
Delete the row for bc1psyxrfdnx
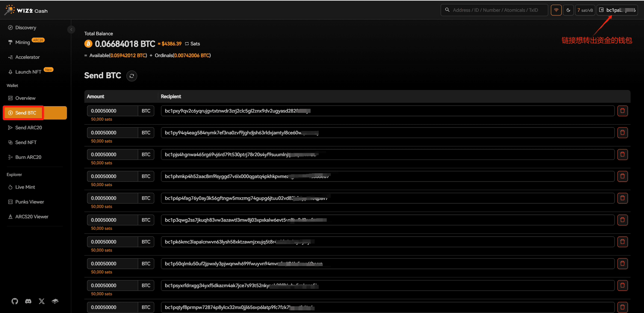[x=622, y=285]
